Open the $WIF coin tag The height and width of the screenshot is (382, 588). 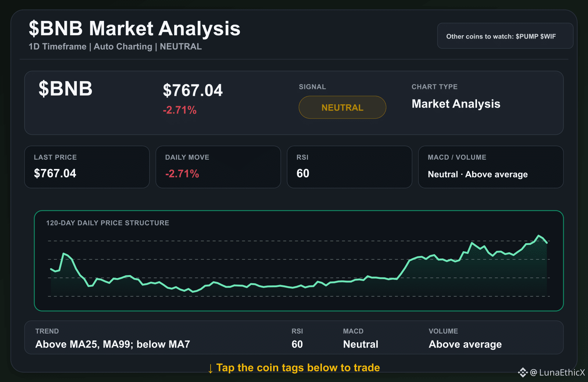coord(548,36)
